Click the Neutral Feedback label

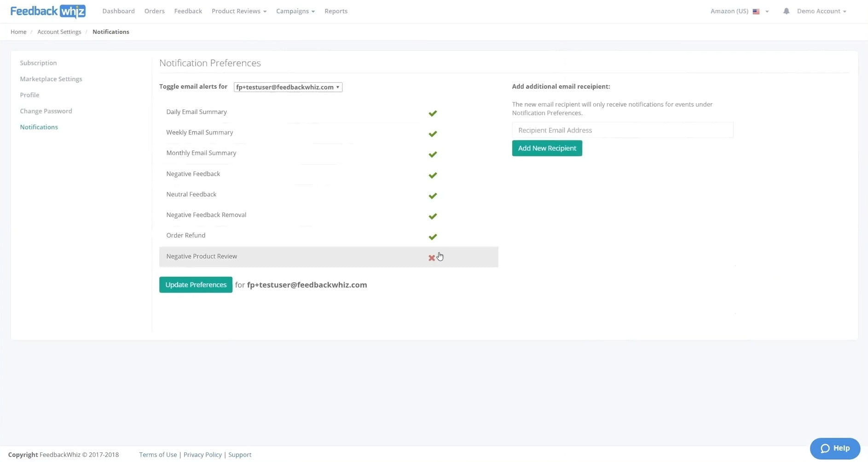pos(191,194)
